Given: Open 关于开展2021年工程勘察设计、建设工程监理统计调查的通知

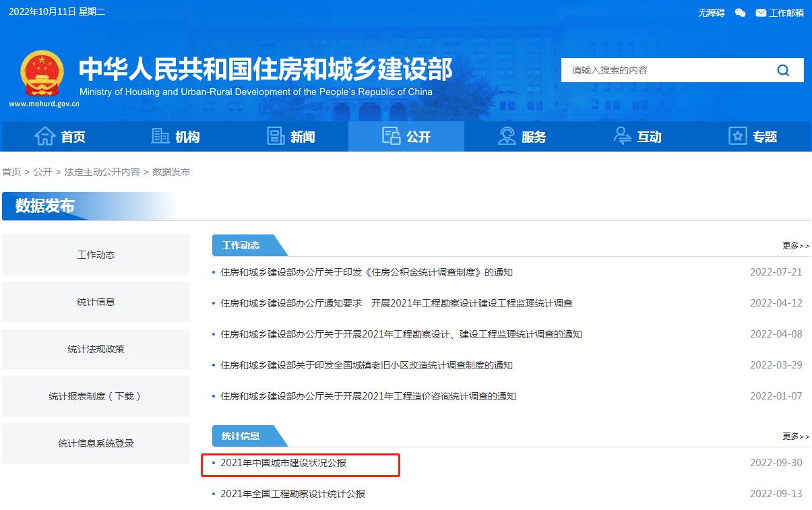Looking at the screenshot, I should pos(401,334).
